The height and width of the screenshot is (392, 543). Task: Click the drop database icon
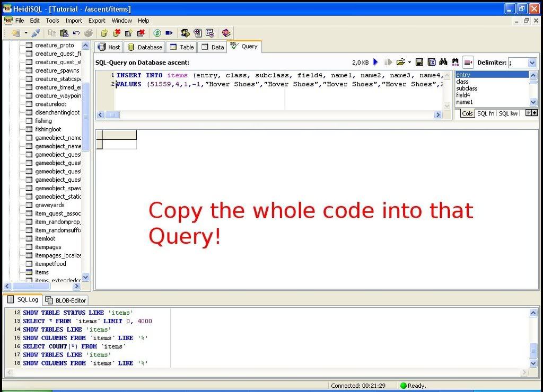click(x=117, y=33)
